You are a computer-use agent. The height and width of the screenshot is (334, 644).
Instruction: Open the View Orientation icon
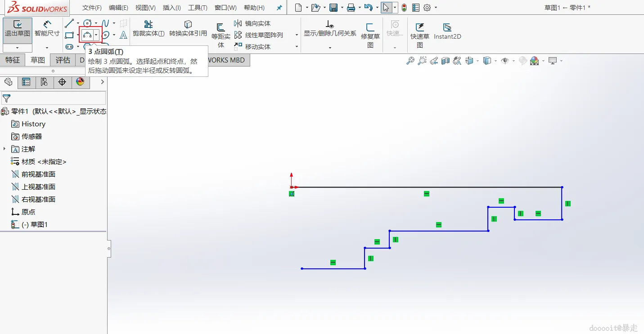pos(469,61)
